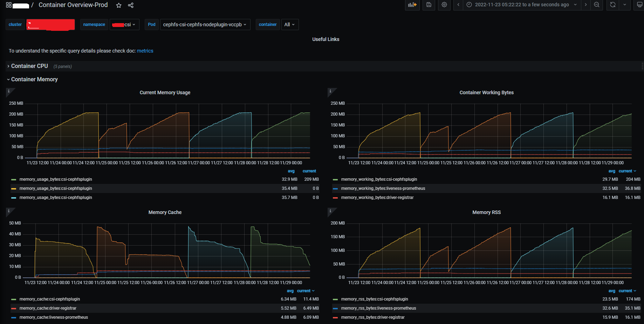Open the namespace csi dropdown
The image size is (644, 324).
[x=124, y=25]
